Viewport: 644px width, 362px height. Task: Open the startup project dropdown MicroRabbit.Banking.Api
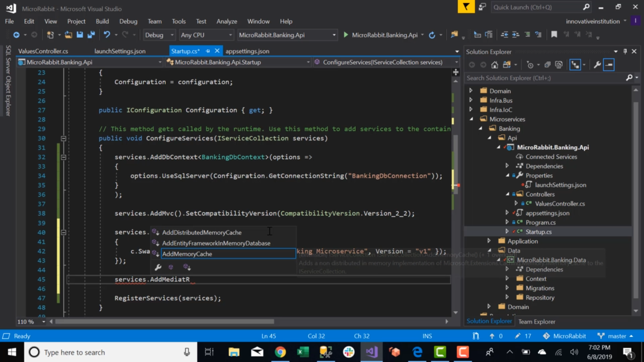287,35
